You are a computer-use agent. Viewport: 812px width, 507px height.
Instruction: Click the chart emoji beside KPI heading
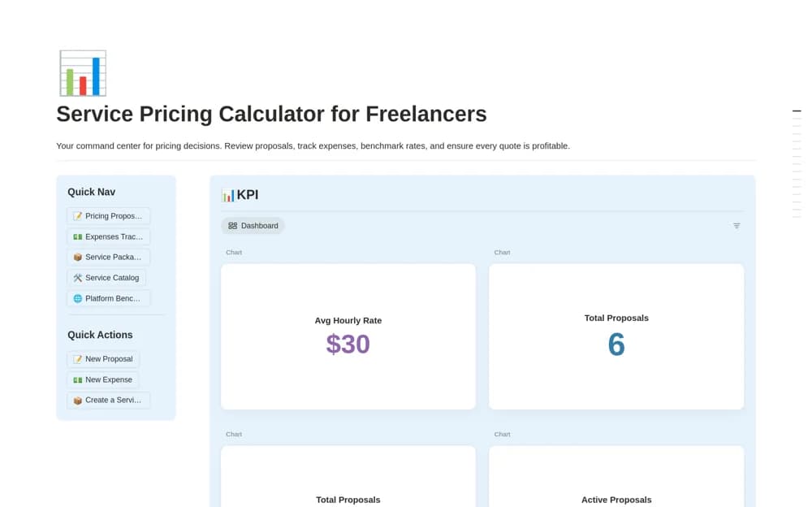228,196
